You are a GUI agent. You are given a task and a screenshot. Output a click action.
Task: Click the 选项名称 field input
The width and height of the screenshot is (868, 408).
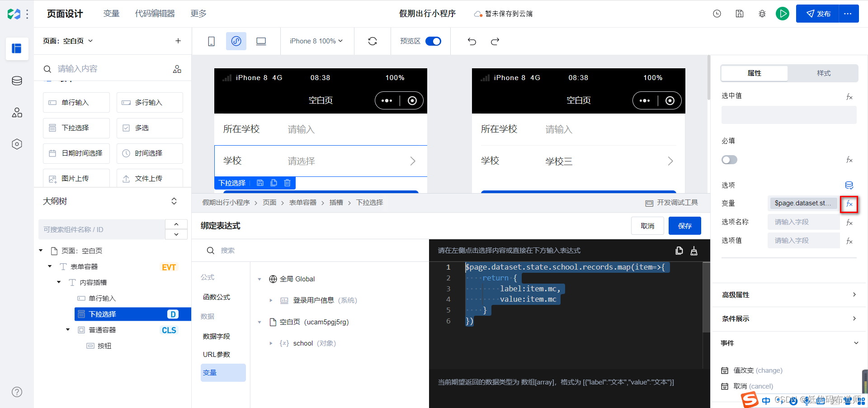click(804, 222)
